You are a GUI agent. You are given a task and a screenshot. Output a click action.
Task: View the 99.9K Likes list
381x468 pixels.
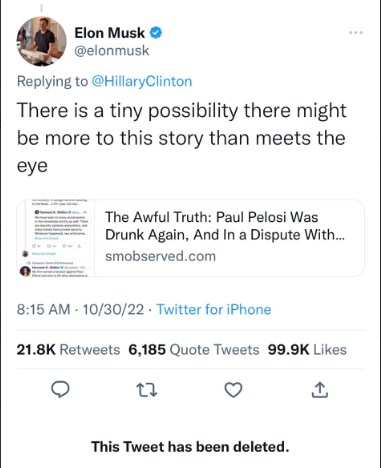click(x=307, y=350)
